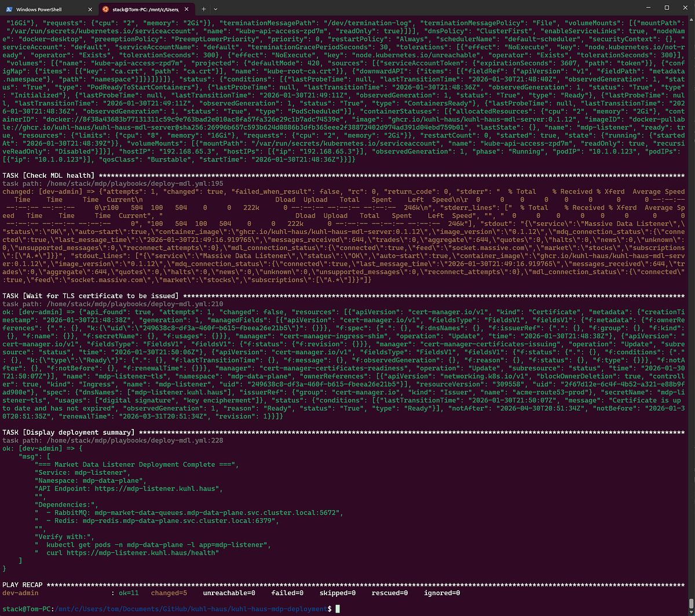Expand the new tab profile dropdown chevron
Image resolution: width=695 pixels, height=616 pixels.
point(215,9)
